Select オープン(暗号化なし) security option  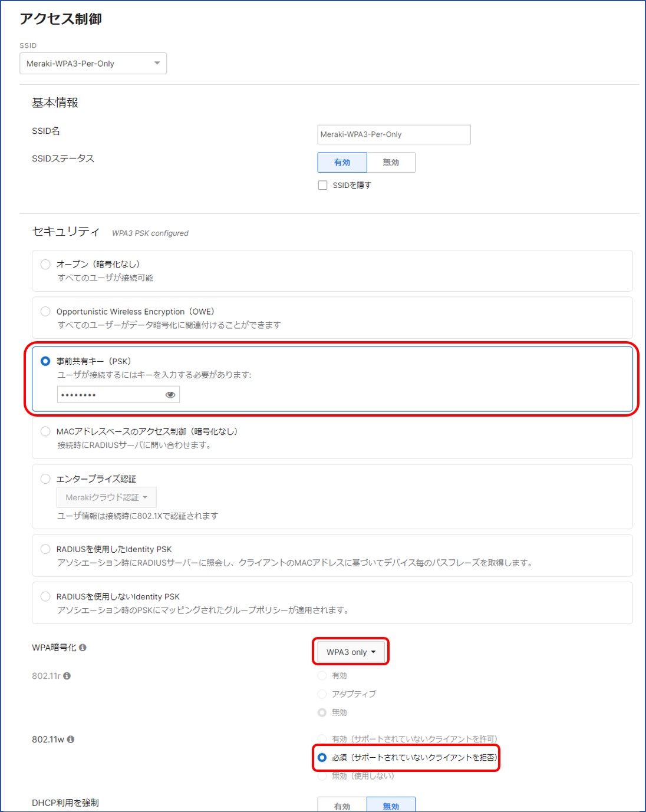pyautogui.click(x=45, y=264)
